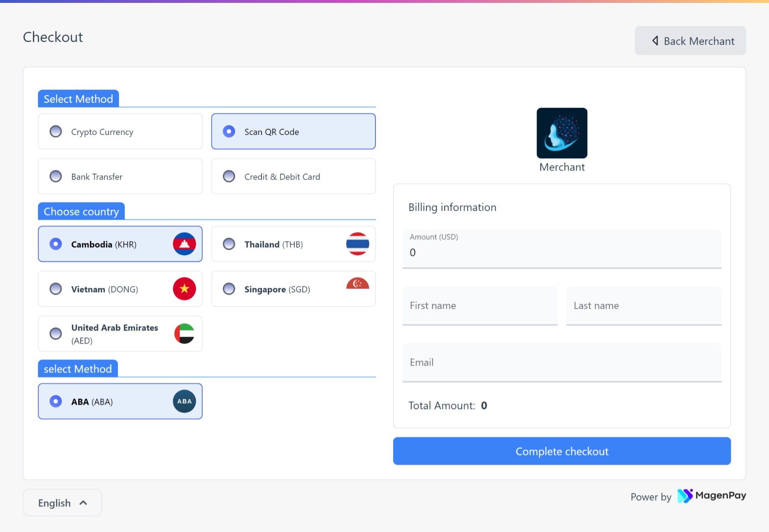Open the English language dropdown
The image size is (769, 532).
click(62, 503)
